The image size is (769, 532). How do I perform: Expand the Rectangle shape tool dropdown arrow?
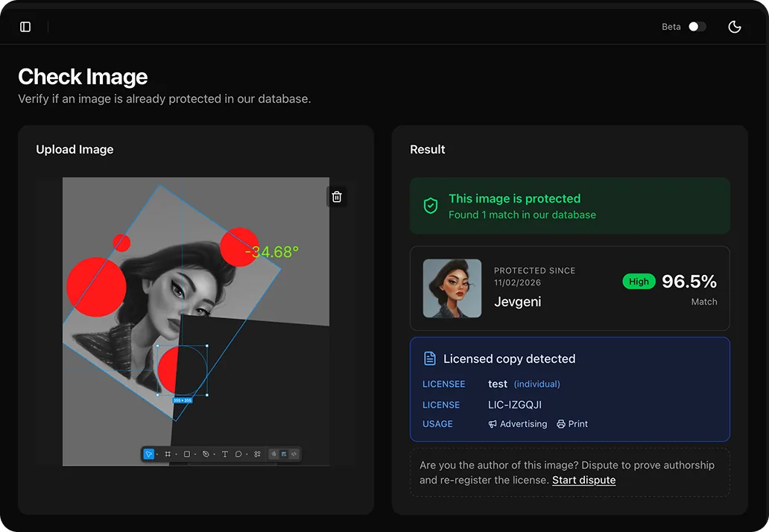tap(195, 455)
